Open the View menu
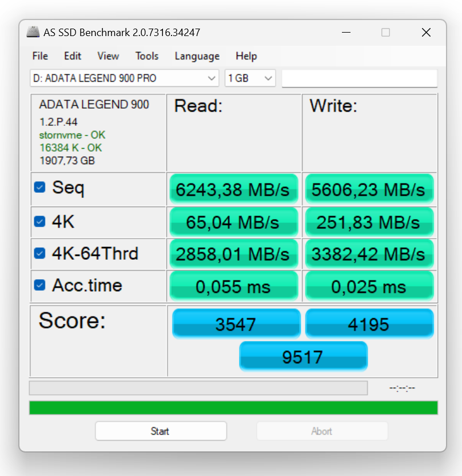Viewport: 462px width, 476px height. 108,56
